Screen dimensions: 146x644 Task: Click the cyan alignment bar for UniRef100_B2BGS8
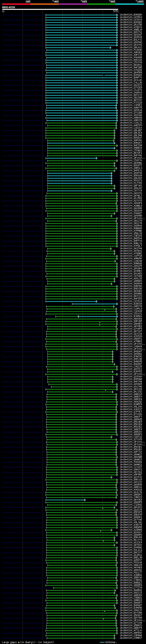tap(95, 304)
